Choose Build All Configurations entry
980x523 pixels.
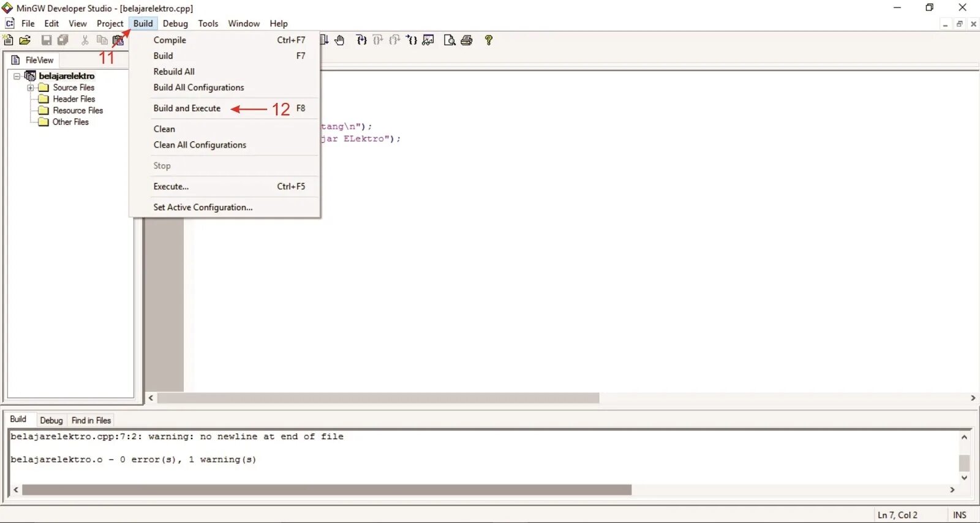[225, 88]
